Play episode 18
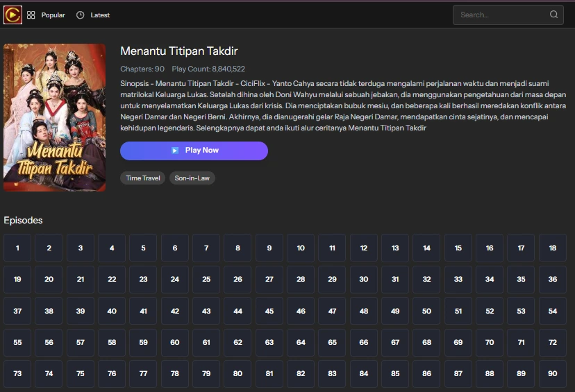 tap(553, 248)
